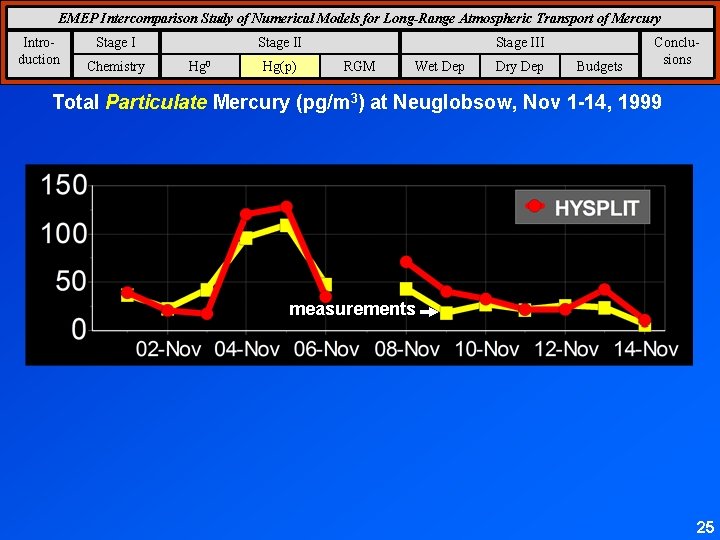Click the 10-Nov x-axis label
Image resolution: width=720 pixels, height=540 pixels.
click(486, 349)
